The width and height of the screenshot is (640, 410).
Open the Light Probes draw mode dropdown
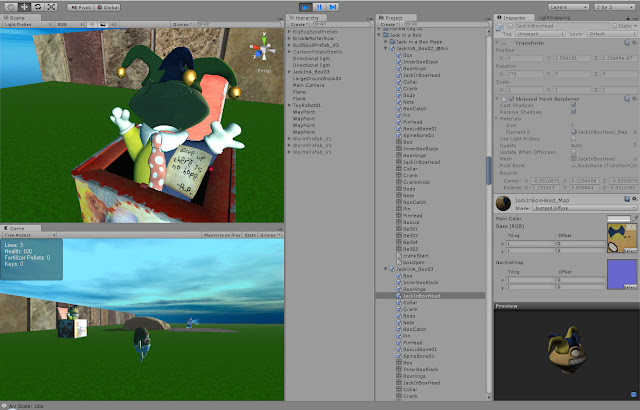28,24
